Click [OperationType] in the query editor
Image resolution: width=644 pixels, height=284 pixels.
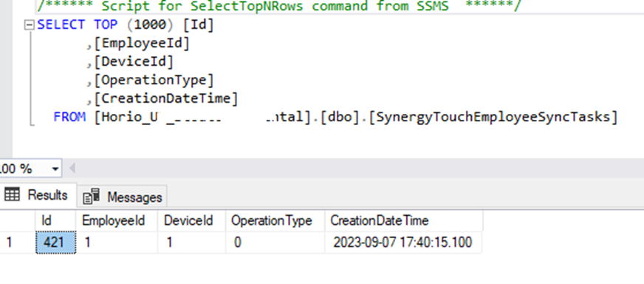pos(154,81)
